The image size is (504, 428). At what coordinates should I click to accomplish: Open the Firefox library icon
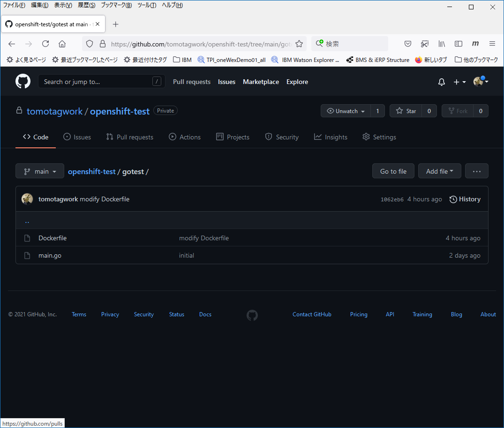(x=442, y=44)
